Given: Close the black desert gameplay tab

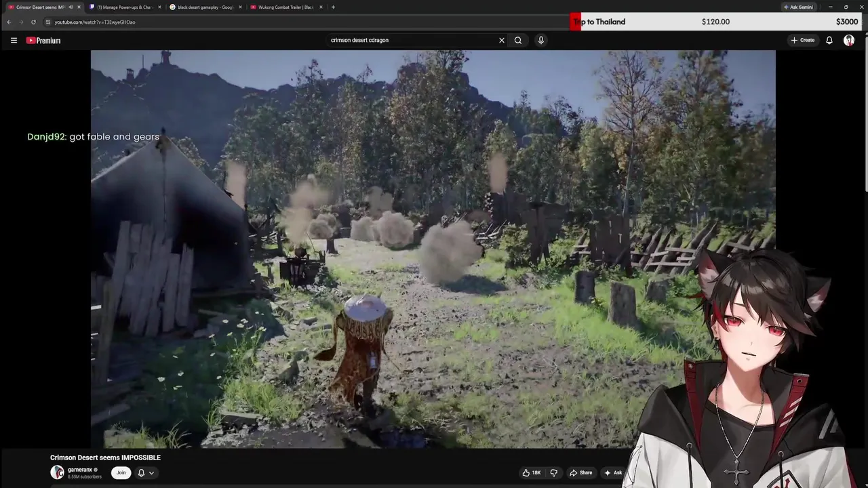Looking at the screenshot, I should pyautogui.click(x=240, y=7).
